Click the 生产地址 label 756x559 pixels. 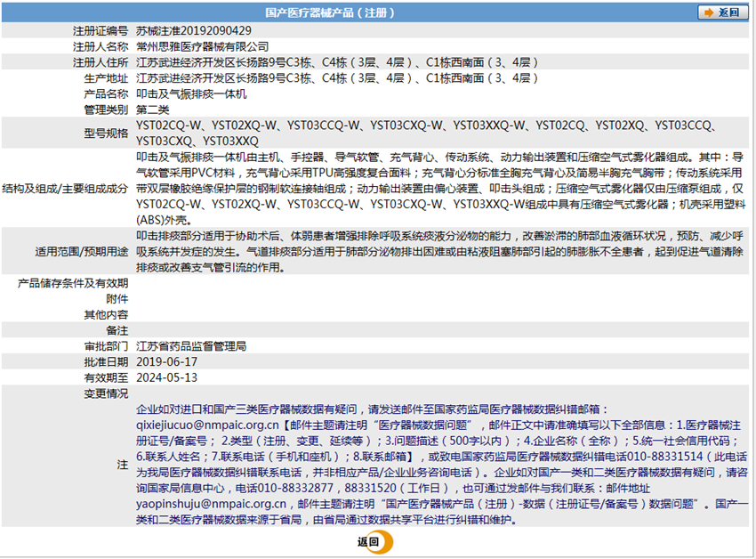pyautogui.click(x=106, y=78)
